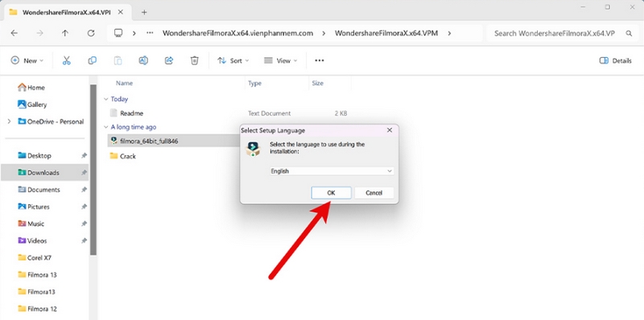The width and height of the screenshot is (644, 320).
Task: Open a new tab with plus button
Action: tap(144, 12)
